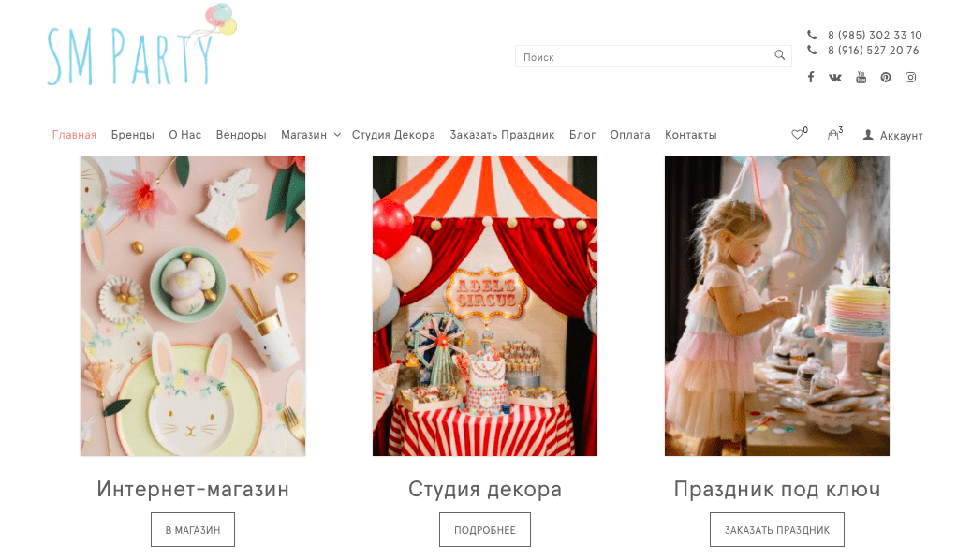Open the Adel's Circus decor image
Screen dimensions: 972x560
485,306
